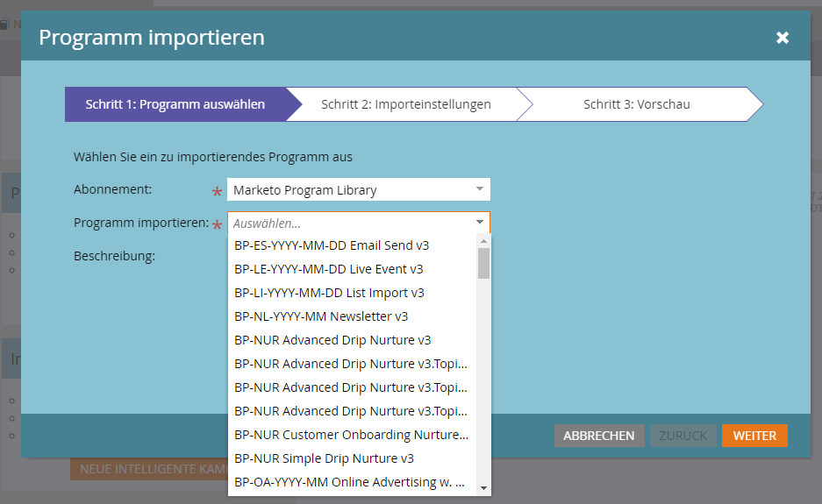Open the Abonnement dropdown arrow

(479, 189)
